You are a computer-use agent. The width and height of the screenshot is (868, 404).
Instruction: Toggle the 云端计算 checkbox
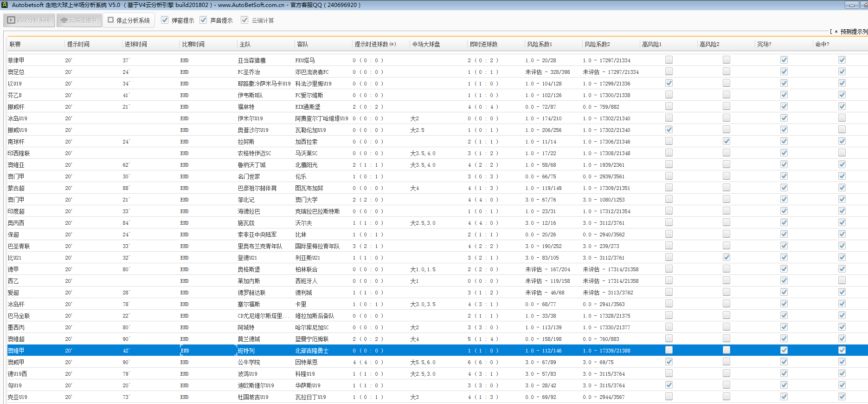pos(244,20)
